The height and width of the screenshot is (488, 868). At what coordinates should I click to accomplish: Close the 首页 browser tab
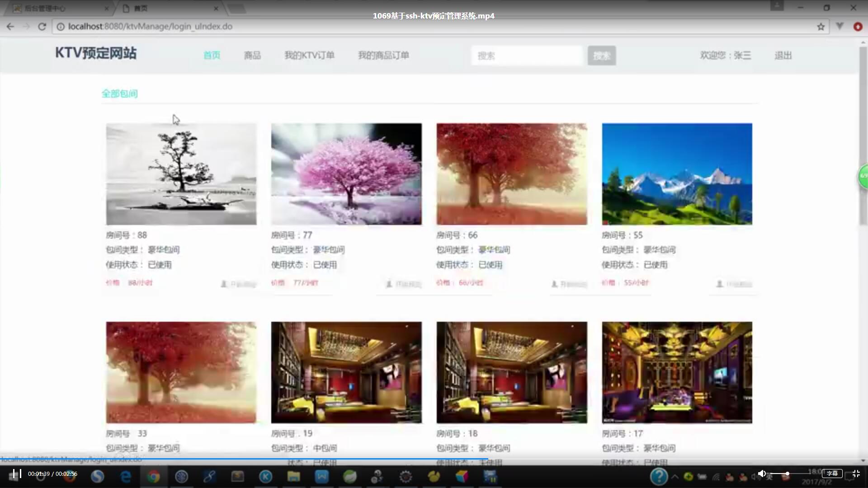tap(216, 8)
